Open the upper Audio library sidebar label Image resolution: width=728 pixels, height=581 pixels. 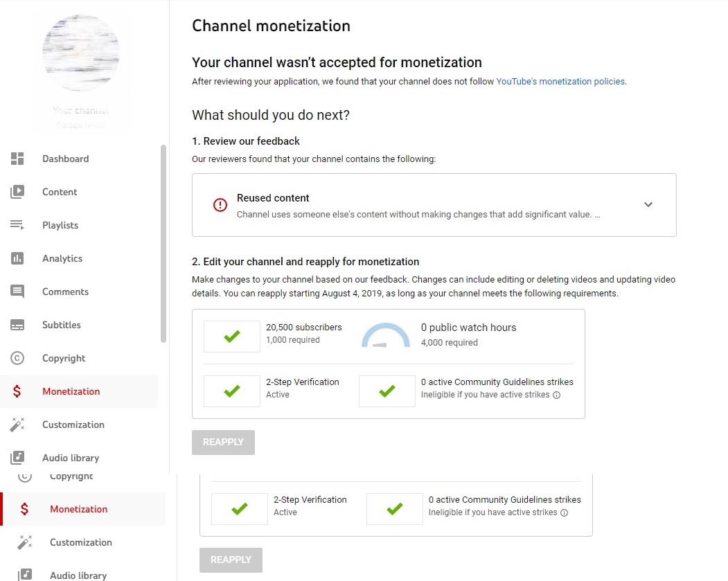coord(71,458)
